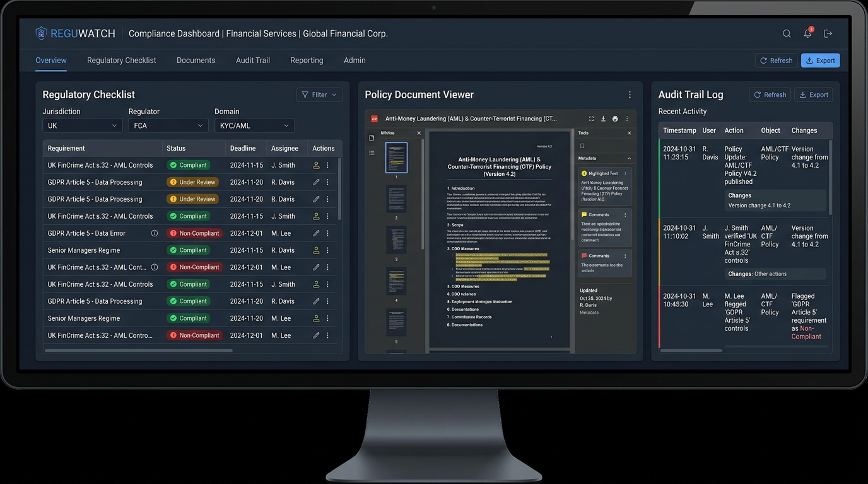868x484 pixels.
Task: Switch to the Audit Trail tab
Action: 253,60
